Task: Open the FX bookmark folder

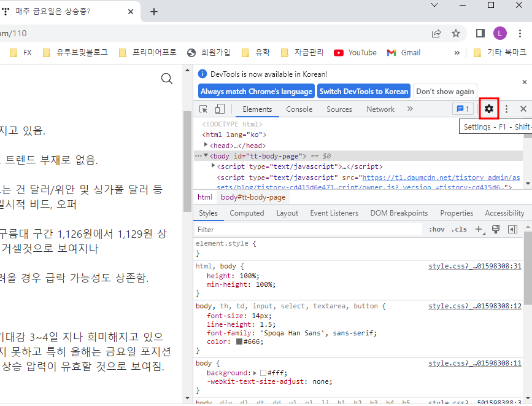Action: point(21,53)
